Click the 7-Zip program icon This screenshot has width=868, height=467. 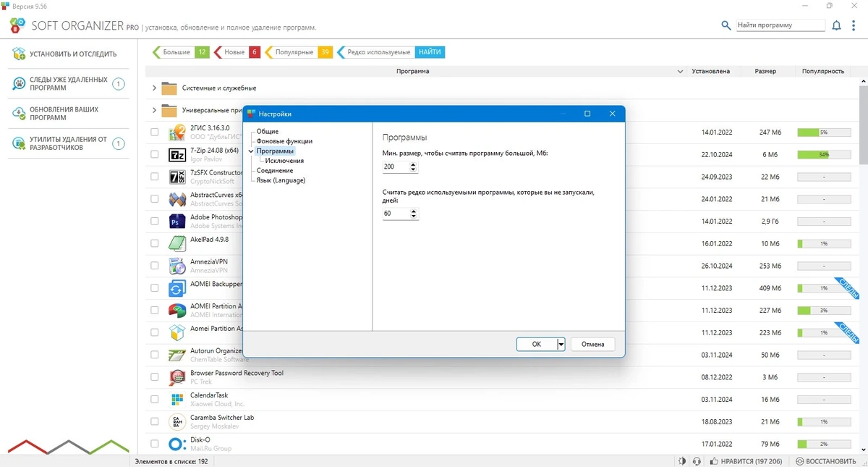click(177, 155)
